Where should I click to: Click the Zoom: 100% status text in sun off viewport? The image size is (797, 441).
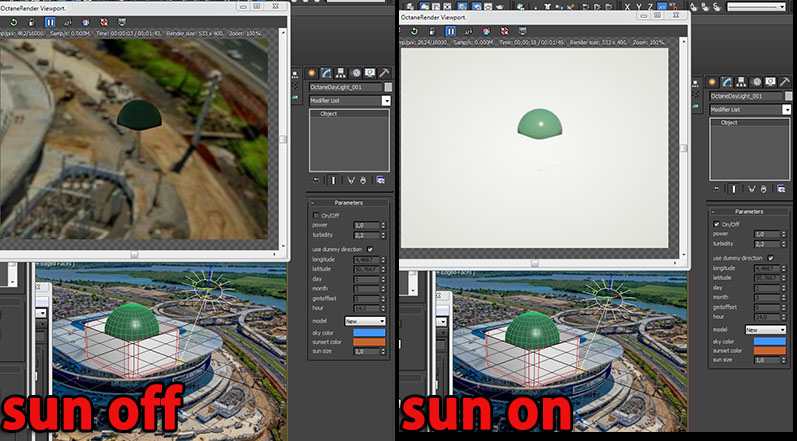click(x=247, y=34)
